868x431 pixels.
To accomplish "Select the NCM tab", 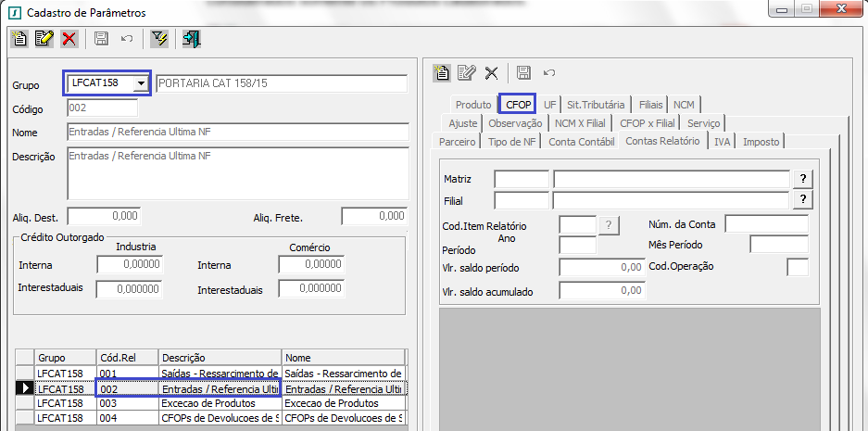I will [x=685, y=105].
